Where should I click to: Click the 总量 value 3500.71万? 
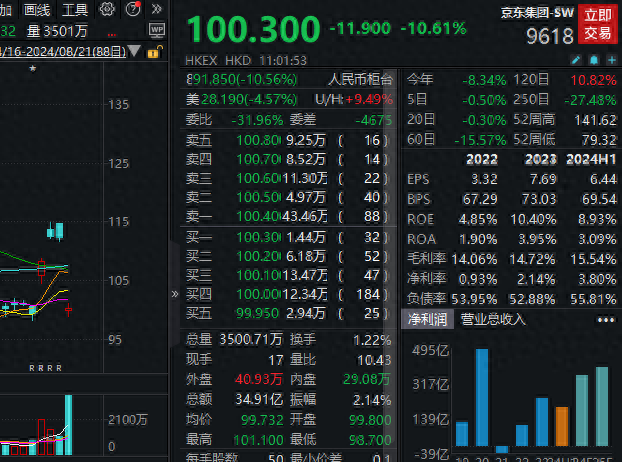click(x=251, y=339)
